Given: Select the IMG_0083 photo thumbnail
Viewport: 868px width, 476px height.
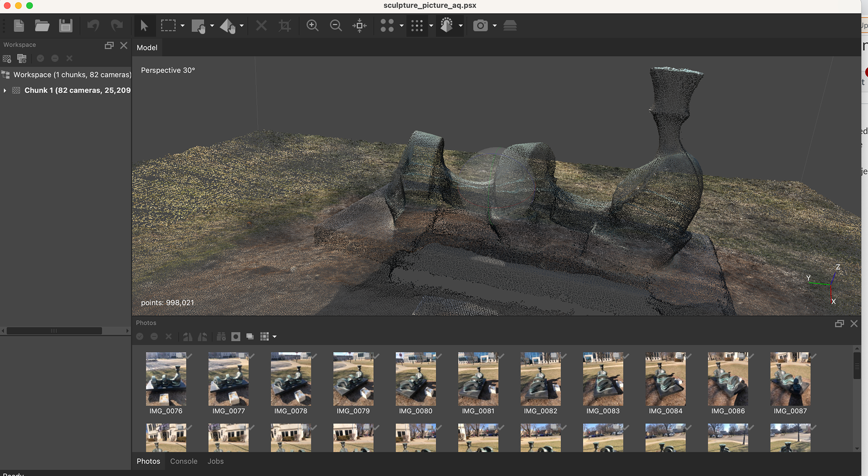Looking at the screenshot, I should coord(603,379).
